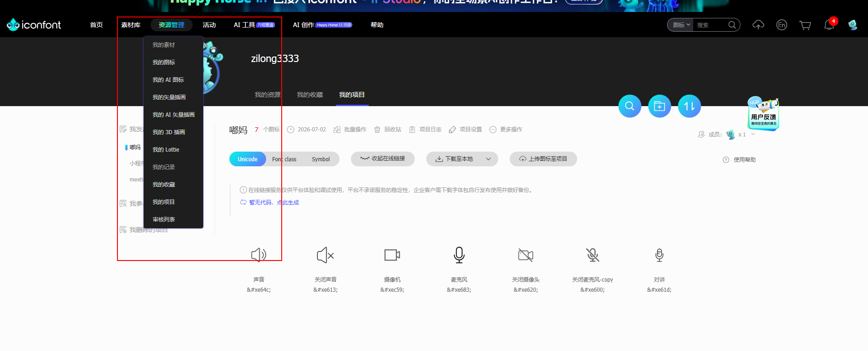Click the iconfont logo
Image resolution: width=868 pixels, height=351 pixels.
click(34, 25)
